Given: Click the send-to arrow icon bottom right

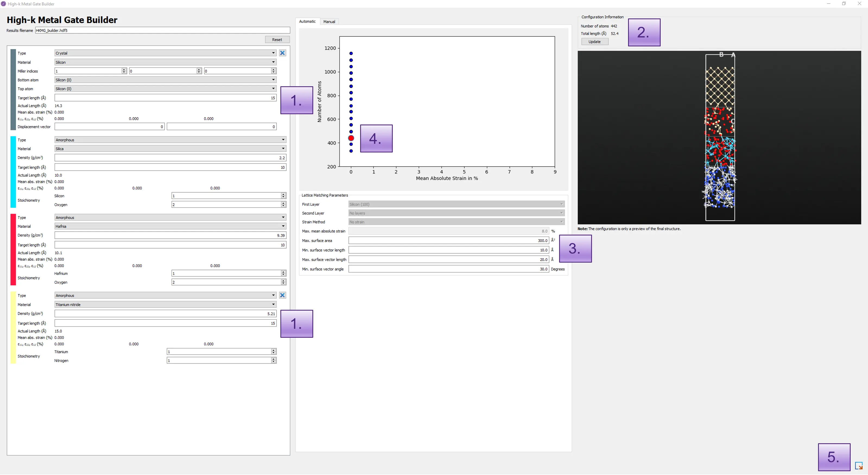Looking at the screenshot, I should click(x=859, y=466).
